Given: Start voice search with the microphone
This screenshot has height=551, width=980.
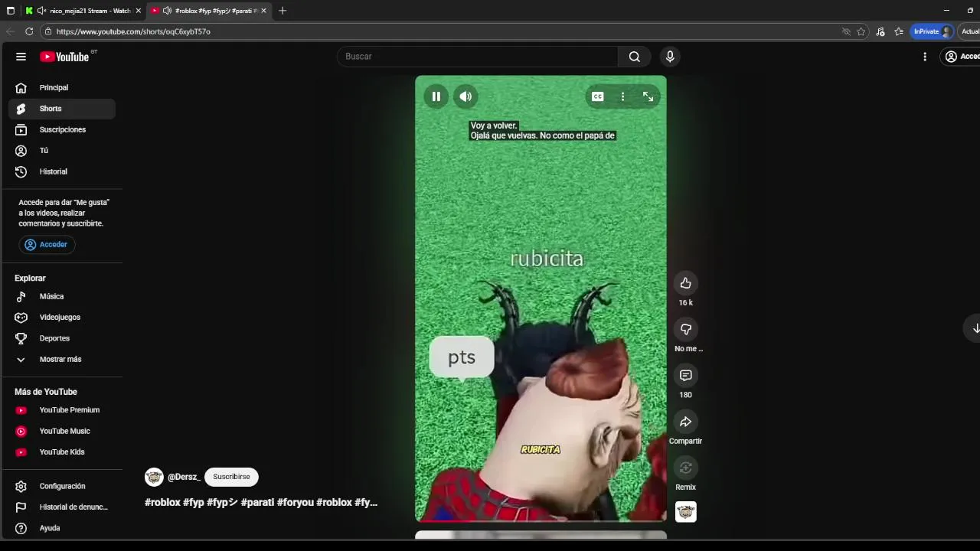Looking at the screenshot, I should (x=670, y=57).
